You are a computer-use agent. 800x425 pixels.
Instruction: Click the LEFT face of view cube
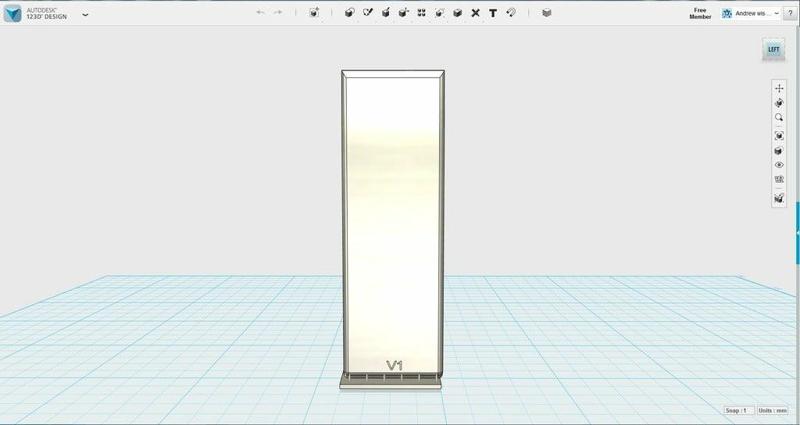tap(773, 49)
